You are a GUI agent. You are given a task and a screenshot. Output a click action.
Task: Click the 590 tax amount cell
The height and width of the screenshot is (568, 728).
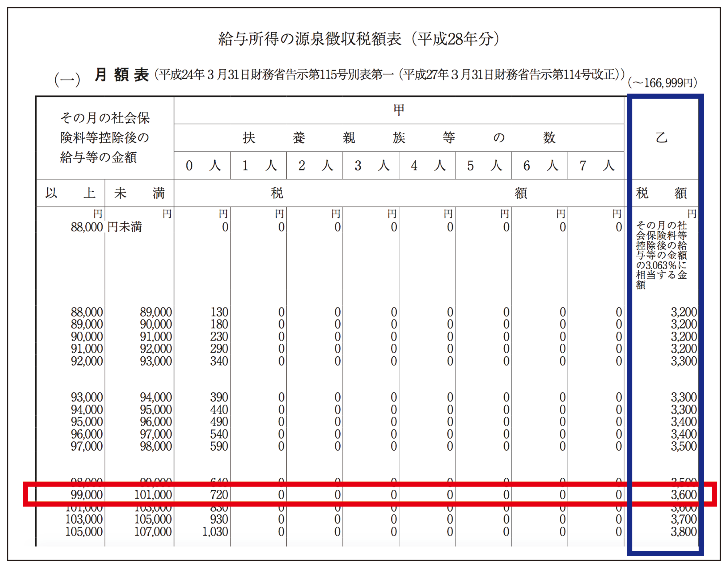tap(219, 446)
